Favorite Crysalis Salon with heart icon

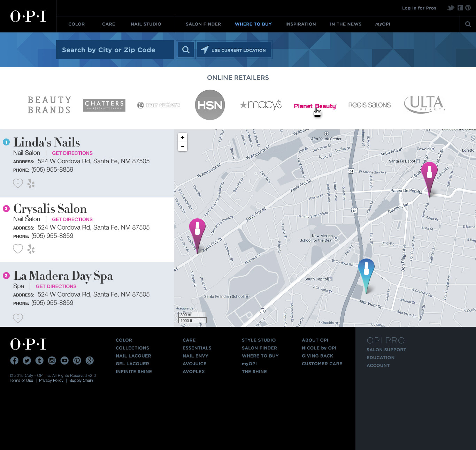[18, 249]
